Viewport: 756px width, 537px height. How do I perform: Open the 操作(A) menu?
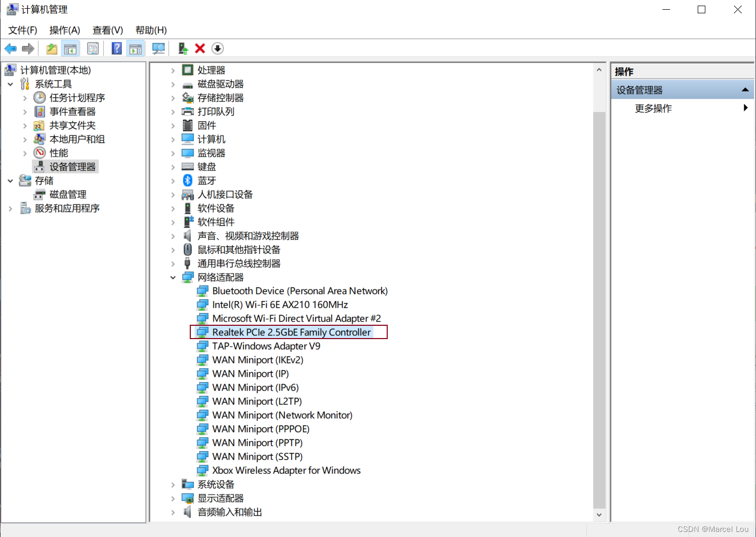tap(65, 30)
